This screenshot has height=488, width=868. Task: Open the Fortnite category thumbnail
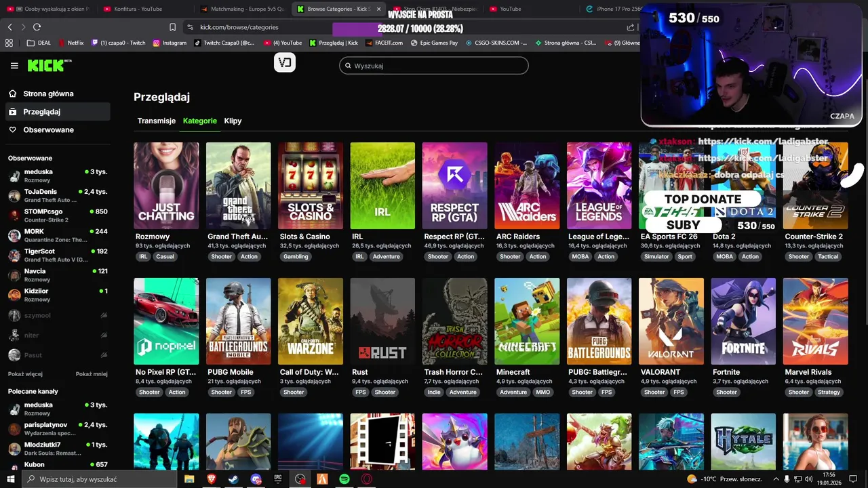(x=743, y=321)
